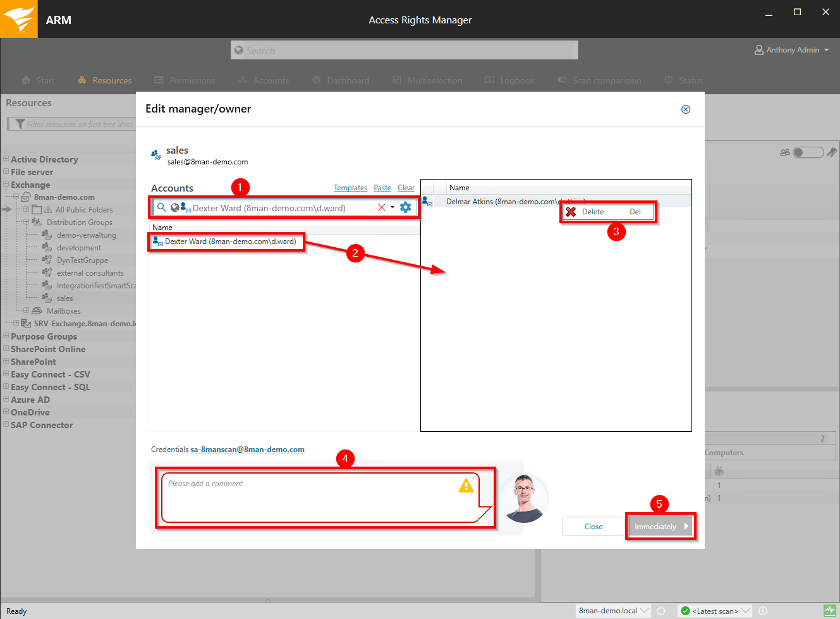The width and height of the screenshot is (840, 619).
Task: Click the comment text field
Action: point(310,496)
